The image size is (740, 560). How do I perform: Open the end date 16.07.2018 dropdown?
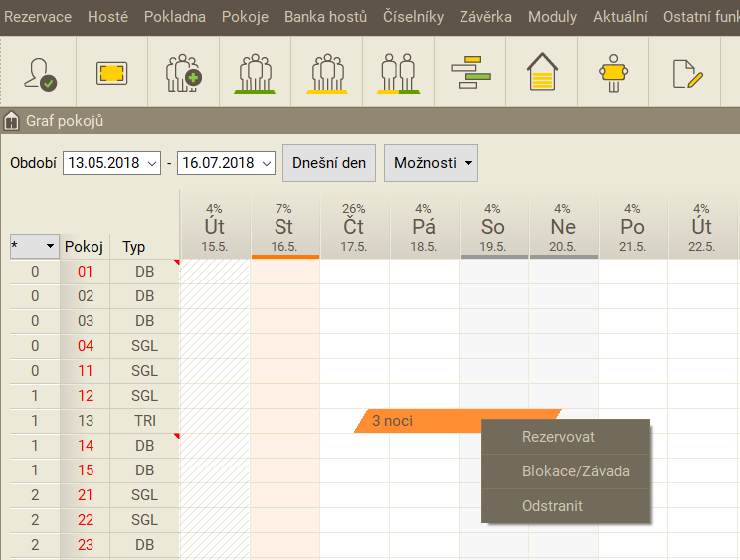(x=266, y=163)
